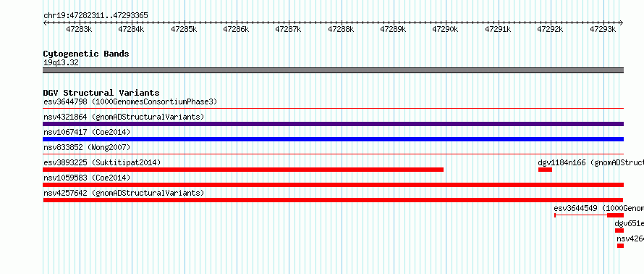Viewport: 644px width, 274px height.
Task: Click the 47287k ruler tick label
Action: click(x=288, y=29)
